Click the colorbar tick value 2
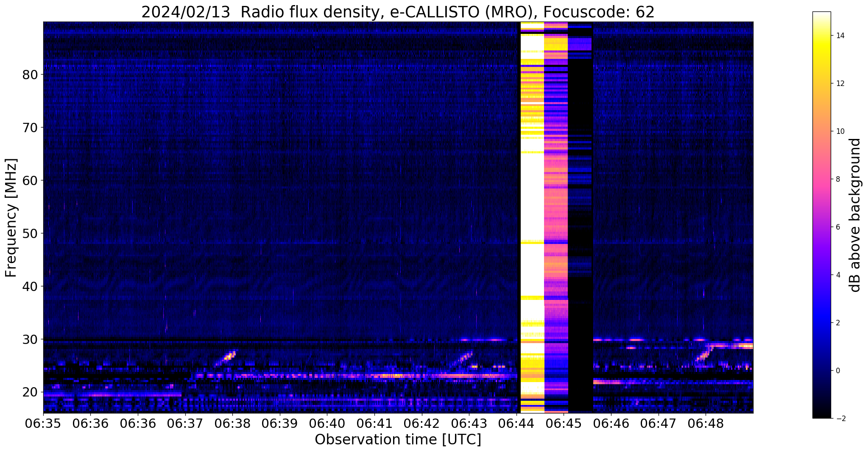 point(838,323)
